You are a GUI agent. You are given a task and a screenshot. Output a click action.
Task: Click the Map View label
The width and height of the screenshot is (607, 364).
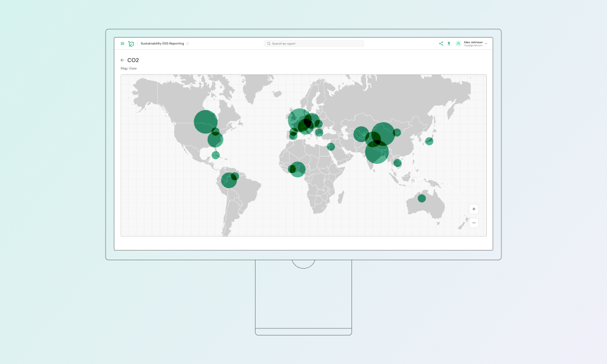129,69
